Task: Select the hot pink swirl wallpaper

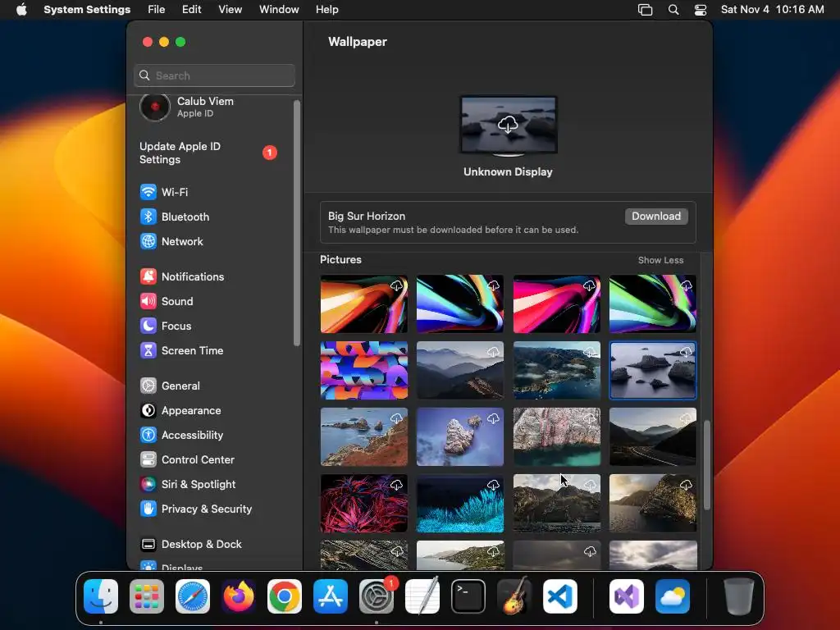Action: pos(557,304)
